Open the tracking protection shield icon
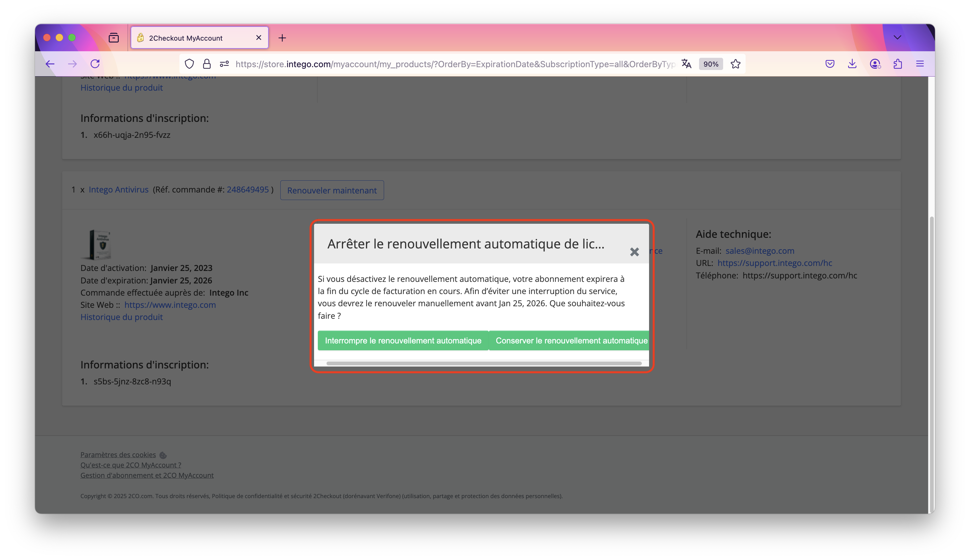The image size is (970, 560). [x=189, y=64]
